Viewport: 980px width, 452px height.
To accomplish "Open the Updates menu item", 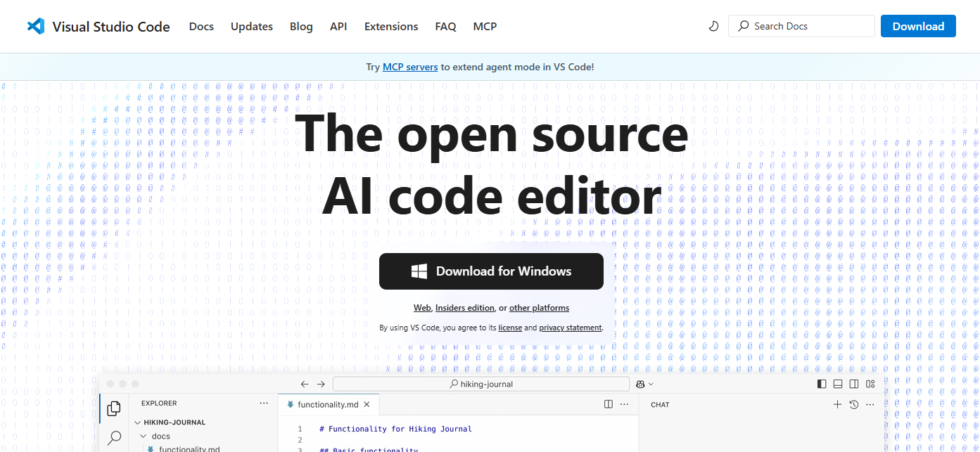I will coord(252,27).
